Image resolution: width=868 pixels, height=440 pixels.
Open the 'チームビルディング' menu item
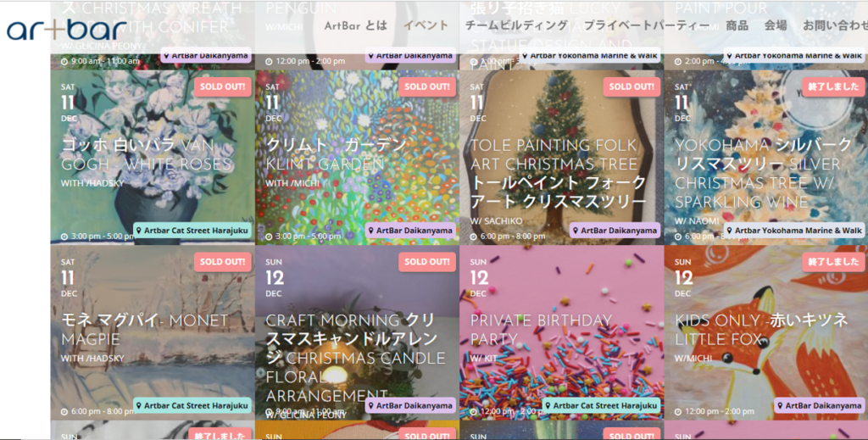click(516, 25)
